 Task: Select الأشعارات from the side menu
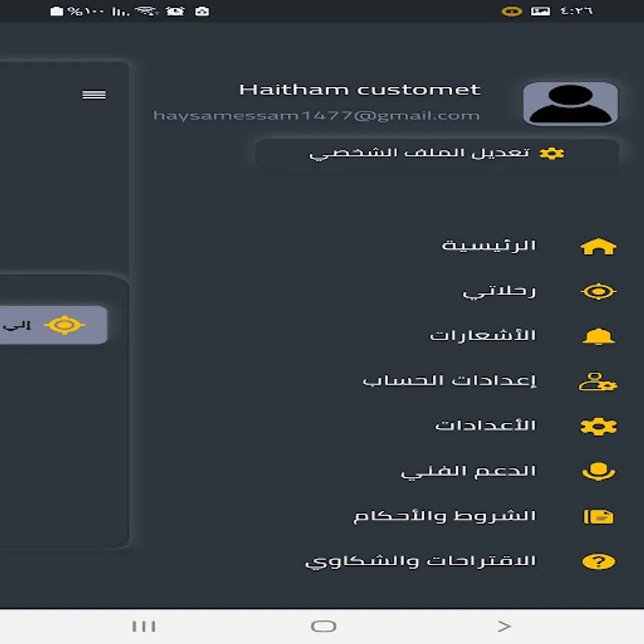[483, 336]
